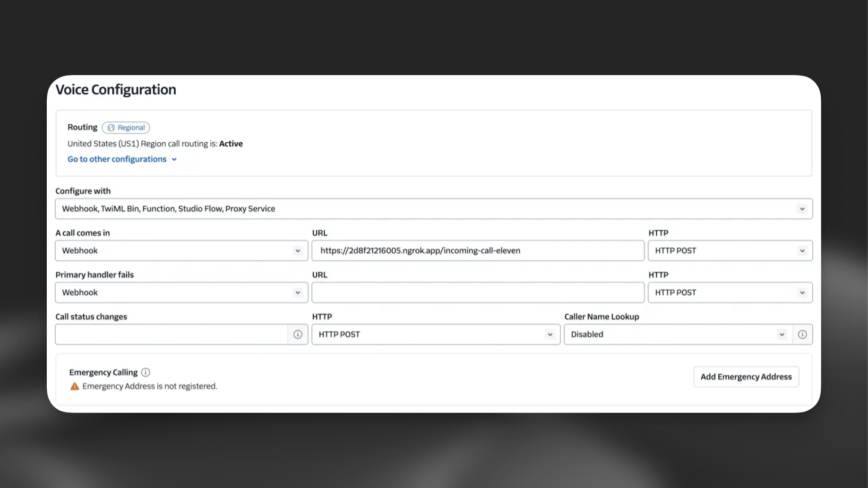868x488 pixels.
Task: Open the A call comes in dropdown
Action: point(181,251)
